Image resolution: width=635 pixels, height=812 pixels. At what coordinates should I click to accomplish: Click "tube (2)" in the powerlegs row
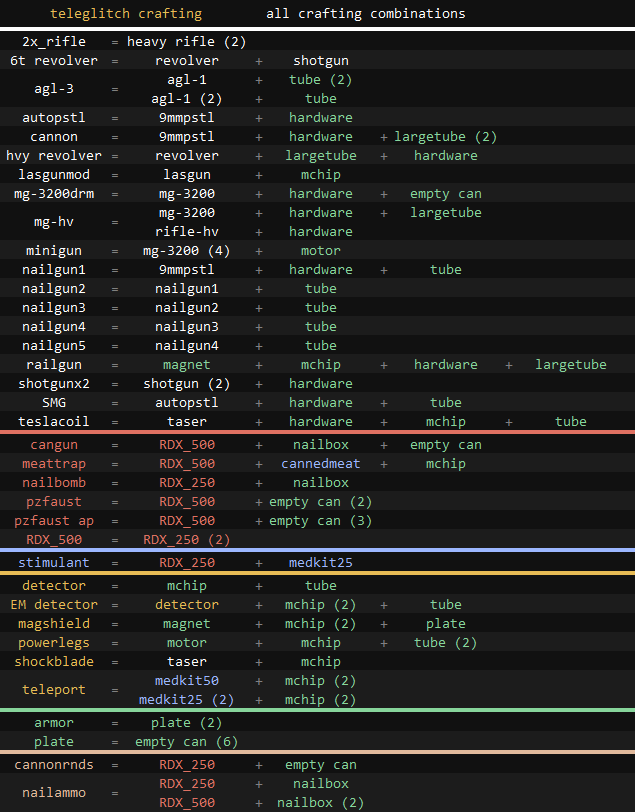(445, 643)
